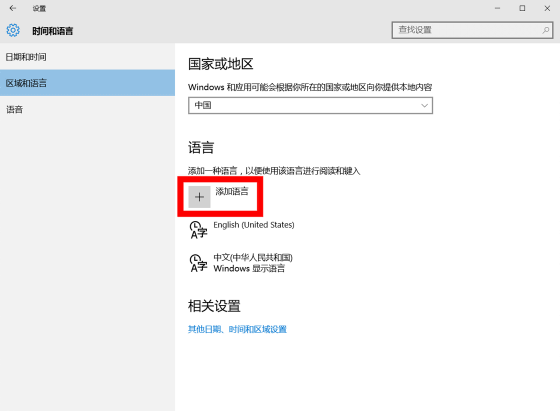Click the English (United States) language icon
This screenshot has width=560, height=411.
pyautogui.click(x=198, y=230)
